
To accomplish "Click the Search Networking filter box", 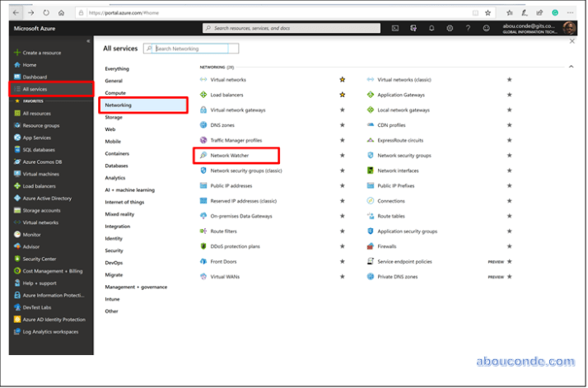I will coord(195,49).
